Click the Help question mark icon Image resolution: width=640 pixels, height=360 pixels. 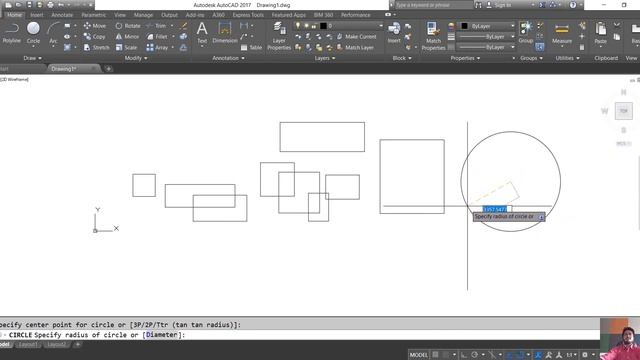pos(573,5)
